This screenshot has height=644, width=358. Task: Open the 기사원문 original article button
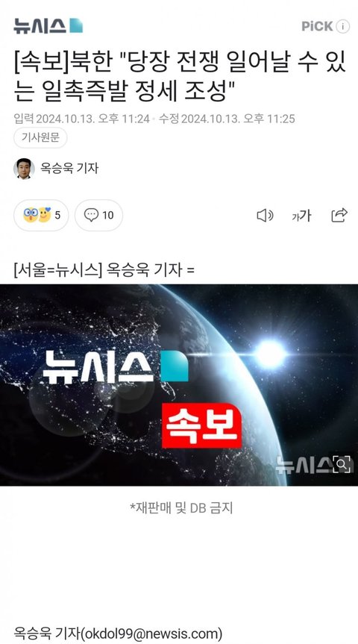[x=40, y=137]
